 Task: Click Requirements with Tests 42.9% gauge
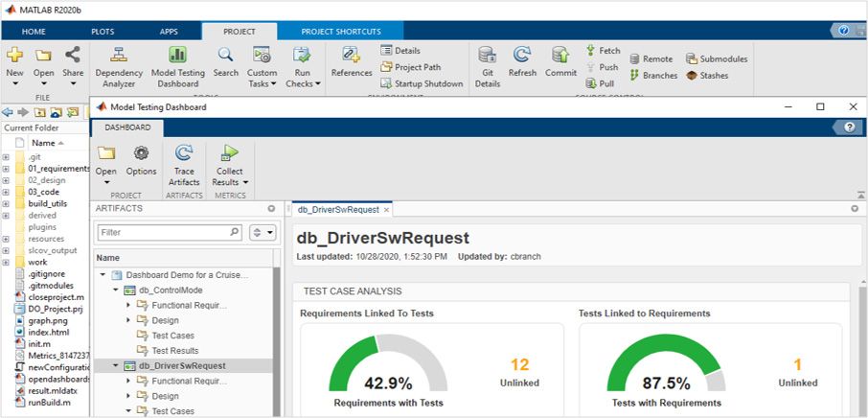pos(387,362)
